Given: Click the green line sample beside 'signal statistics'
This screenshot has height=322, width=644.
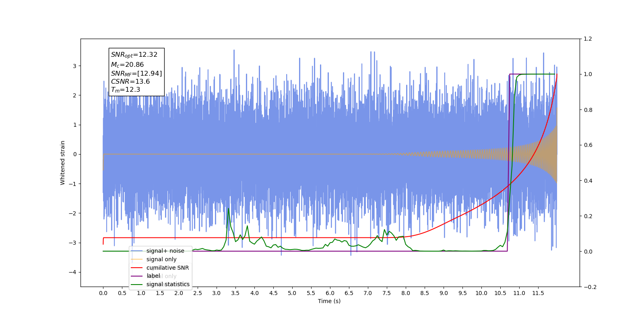Looking at the screenshot, I should pyautogui.click(x=137, y=284).
